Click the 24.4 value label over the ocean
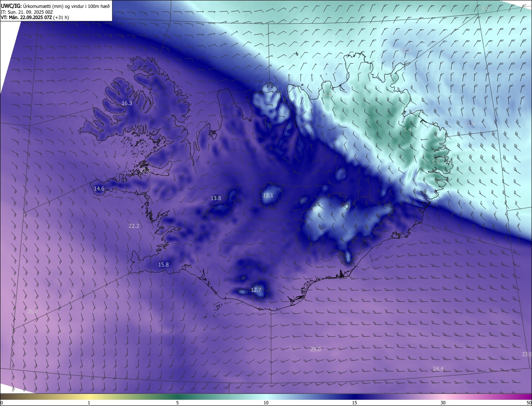Image resolution: width=532 pixels, height=406 pixels. (x=438, y=369)
